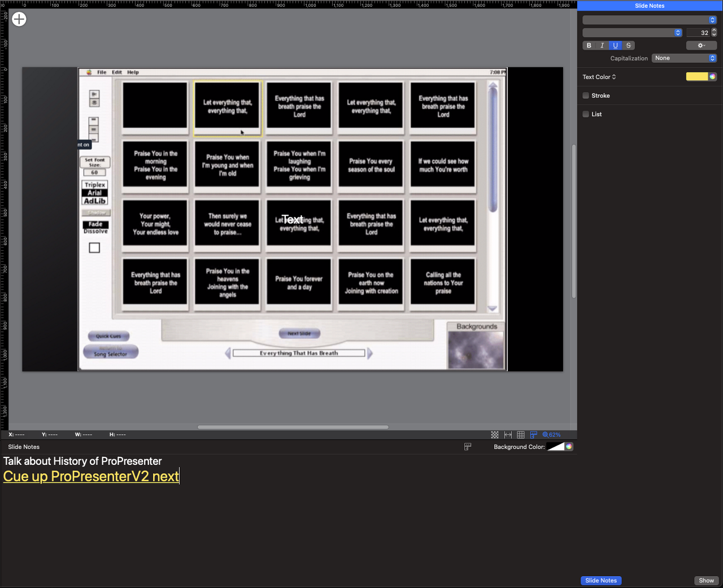Click the add object plus button
The height and width of the screenshot is (588, 723).
[x=19, y=19]
